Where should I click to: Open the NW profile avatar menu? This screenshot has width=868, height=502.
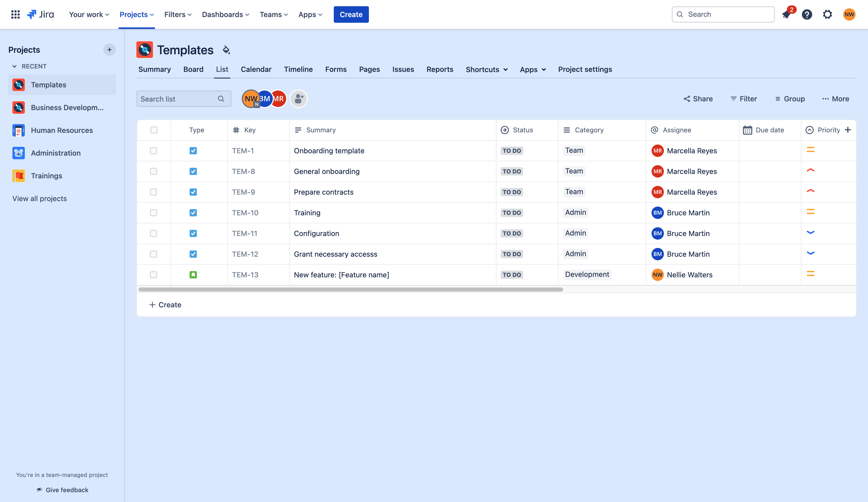(x=849, y=14)
